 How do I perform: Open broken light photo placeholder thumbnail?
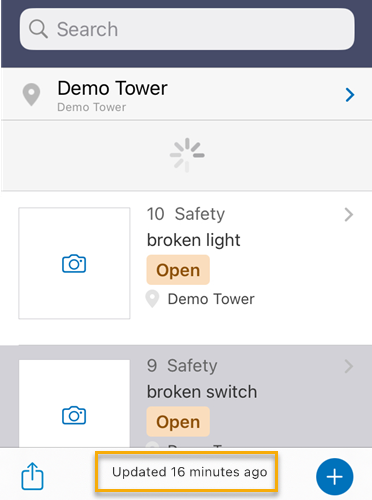[x=74, y=263]
